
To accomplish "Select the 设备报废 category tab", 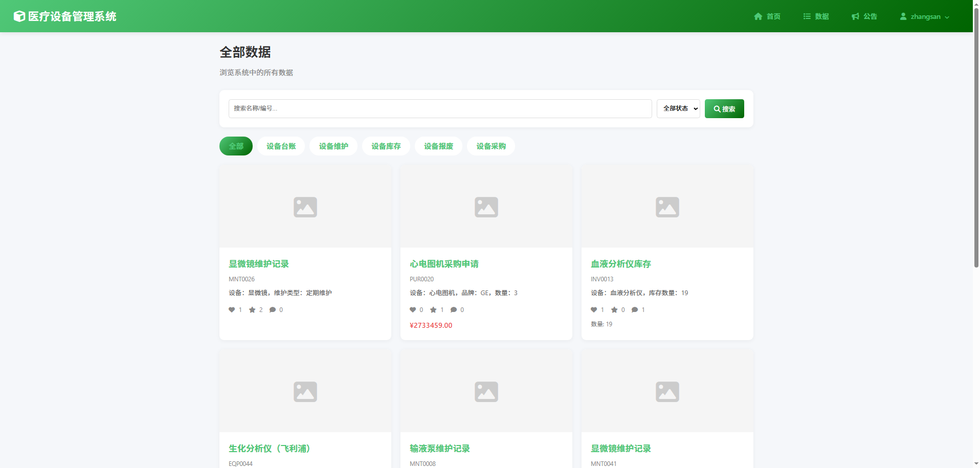I will 438,146.
